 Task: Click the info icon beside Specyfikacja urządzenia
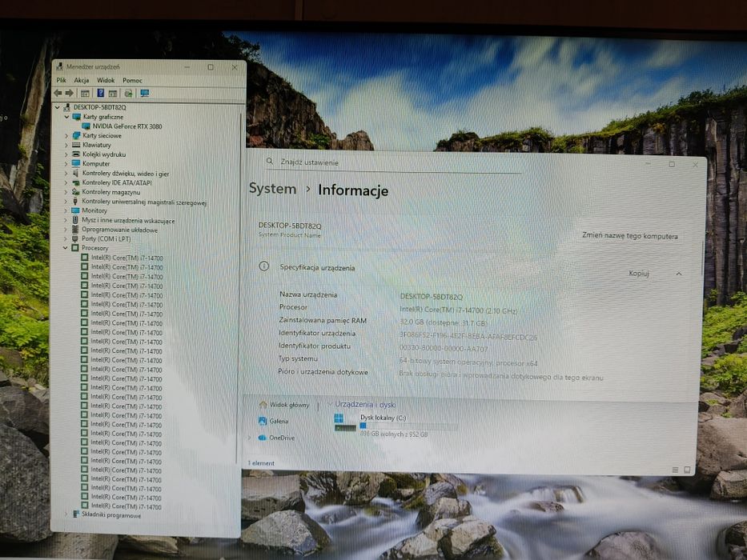point(263,266)
